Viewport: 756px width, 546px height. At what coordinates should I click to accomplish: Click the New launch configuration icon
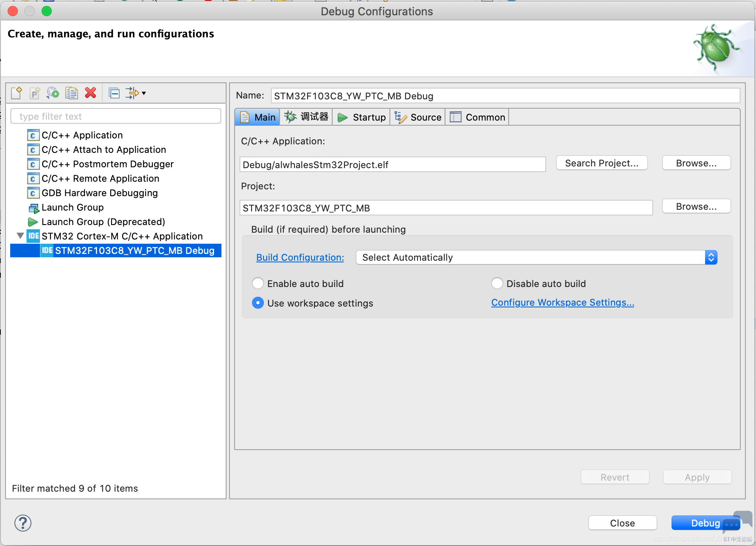pyautogui.click(x=17, y=93)
